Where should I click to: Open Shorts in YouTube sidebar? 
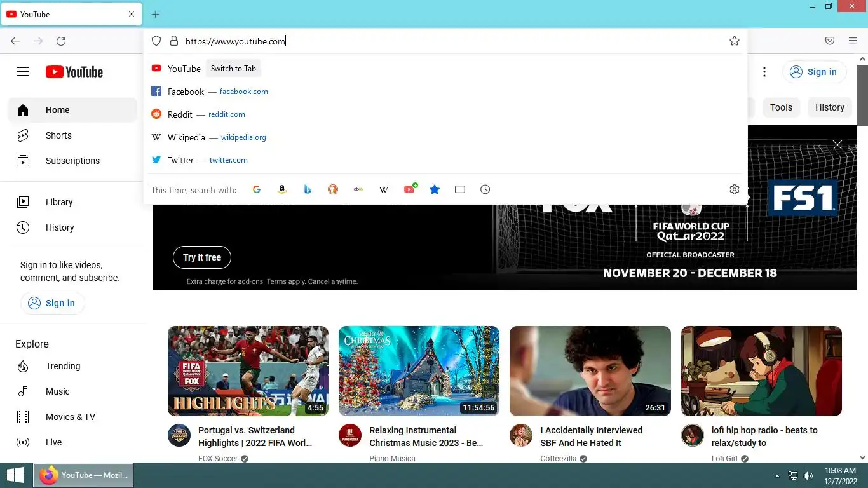click(72, 135)
